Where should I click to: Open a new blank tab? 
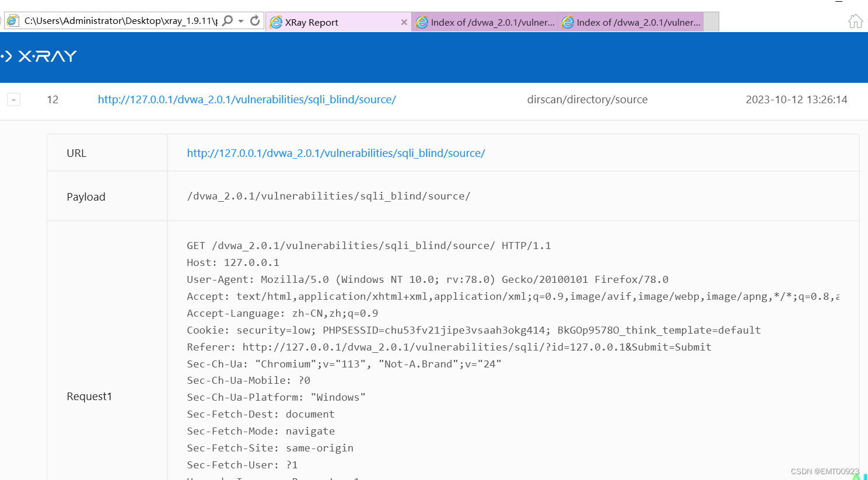point(711,22)
